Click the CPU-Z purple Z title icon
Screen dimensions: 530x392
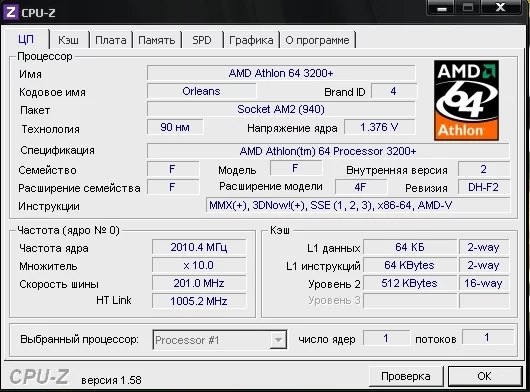click(10, 12)
